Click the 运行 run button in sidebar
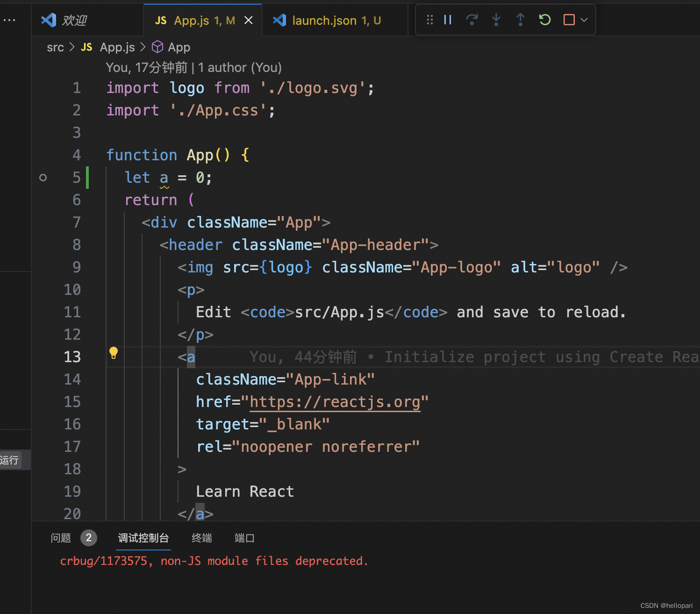The height and width of the screenshot is (614, 700). (10, 460)
